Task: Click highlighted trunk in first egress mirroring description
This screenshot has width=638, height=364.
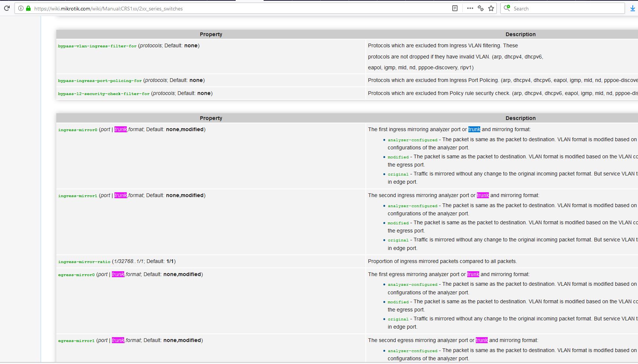Action: tap(473, 274)
